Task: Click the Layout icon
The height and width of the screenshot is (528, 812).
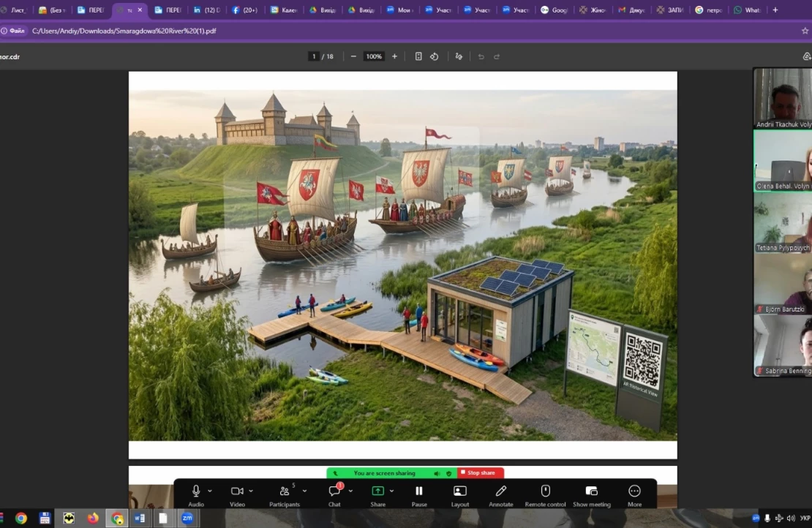Action: point(459,491)
